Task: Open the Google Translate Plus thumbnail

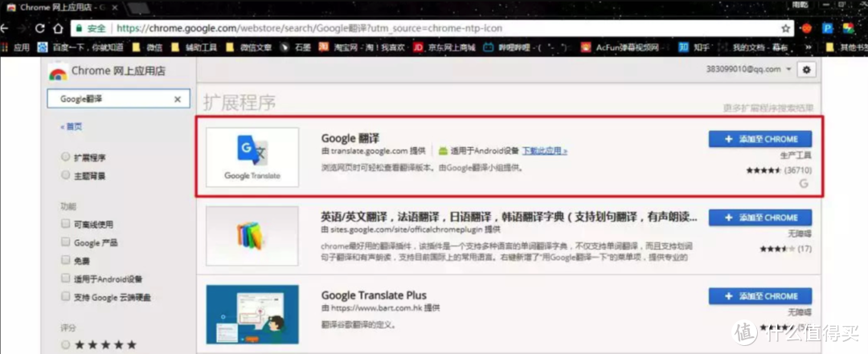Action: tap(252, 314)
